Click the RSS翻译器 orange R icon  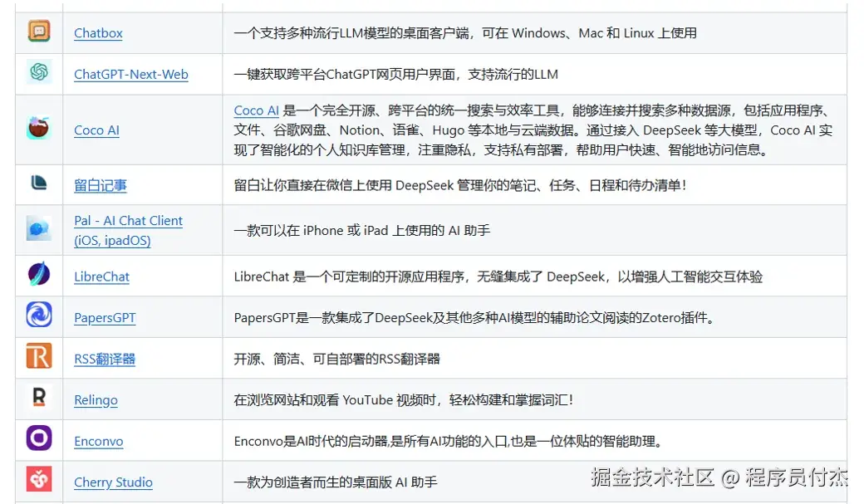point(39,356)
